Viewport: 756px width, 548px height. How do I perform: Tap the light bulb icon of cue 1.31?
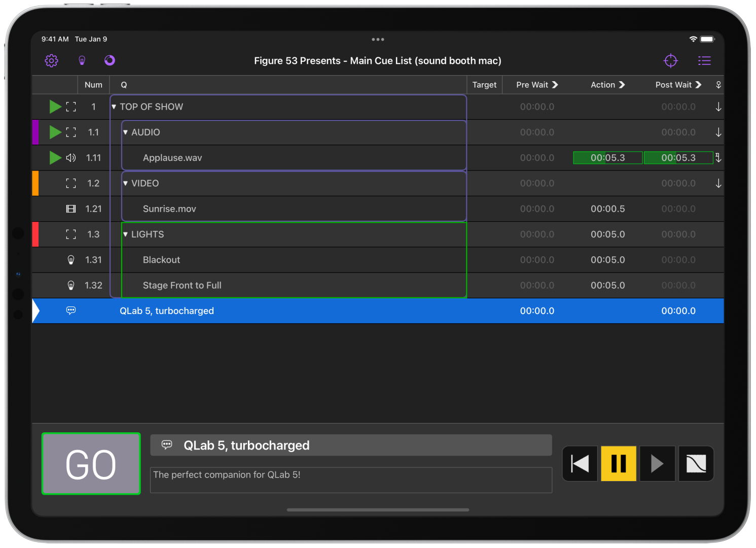71,260
